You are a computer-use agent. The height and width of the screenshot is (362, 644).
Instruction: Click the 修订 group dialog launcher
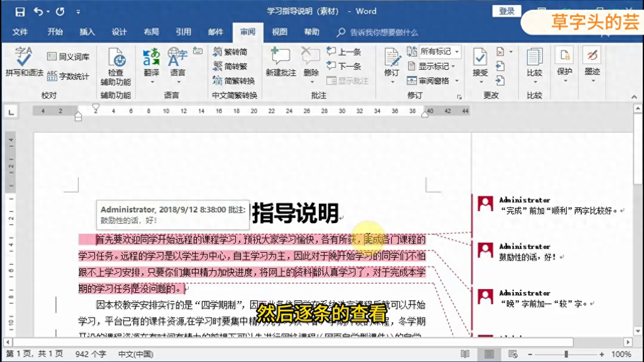(459, 96)
